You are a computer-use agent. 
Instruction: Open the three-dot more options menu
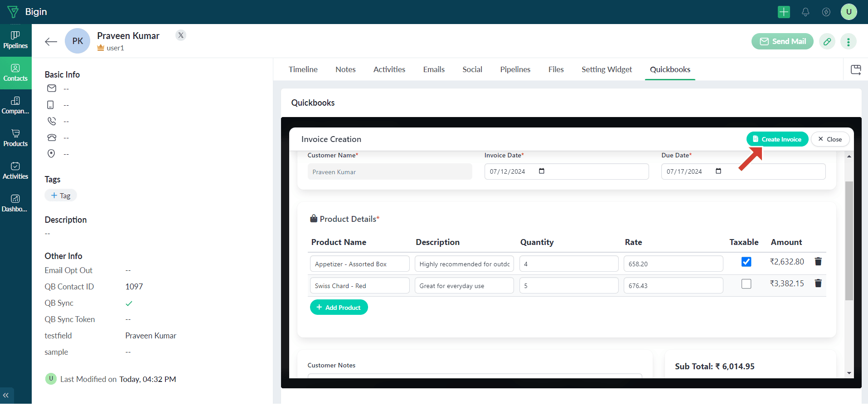(849, 42)
